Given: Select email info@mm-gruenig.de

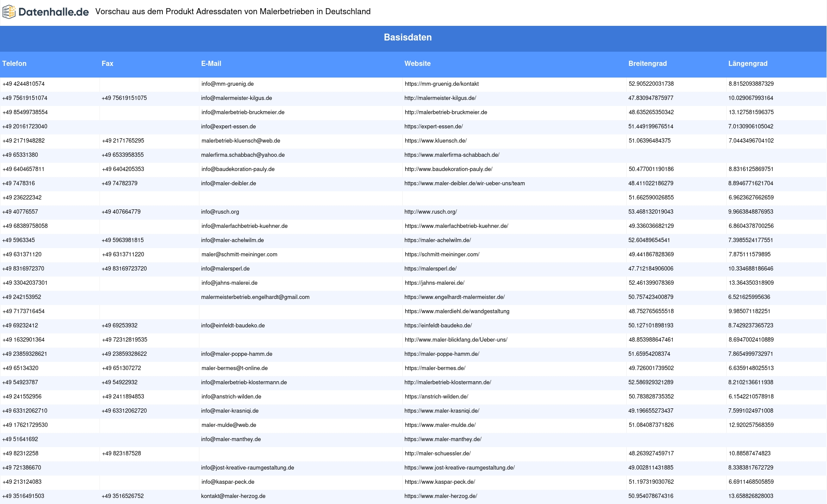Looking at the screenshot, I should click(x=227, y=84).
